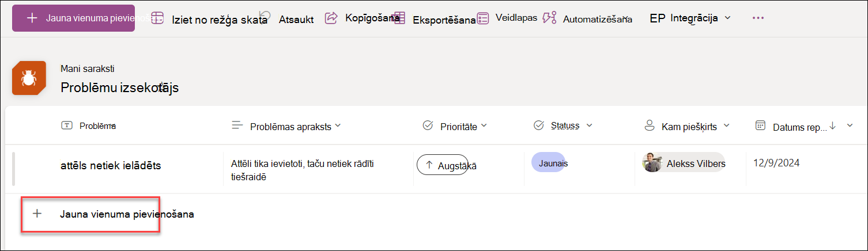Click the undo arrow icon
Image resolution: width=868 pixels, height=251 pixels.
(x=265, y=15)
